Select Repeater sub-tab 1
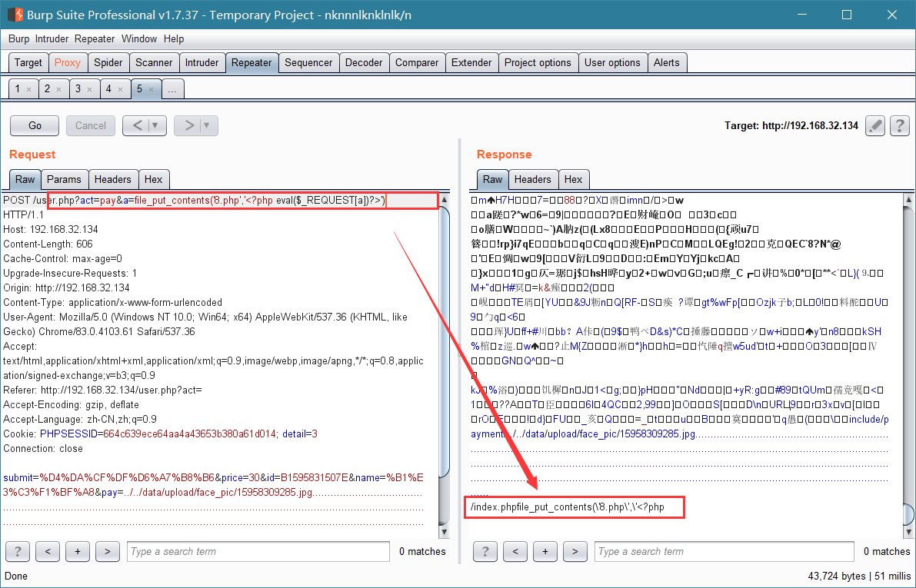 (18, 88)
